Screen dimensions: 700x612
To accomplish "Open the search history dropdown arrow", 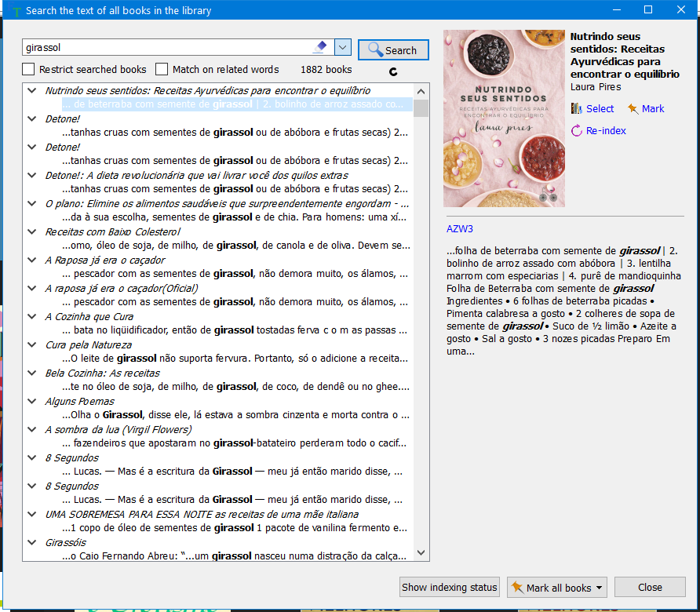I will [x=342, y=47].
